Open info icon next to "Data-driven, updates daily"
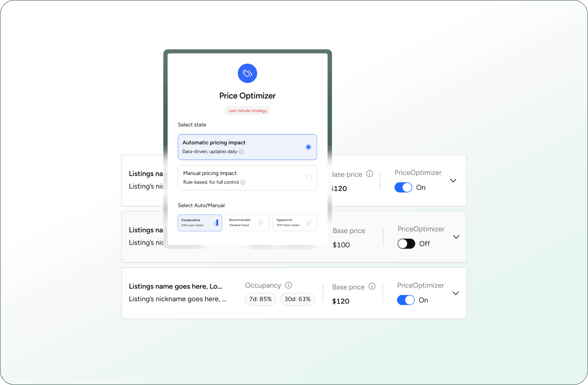This screenshot has width=588, height=385. coord(241,151)
